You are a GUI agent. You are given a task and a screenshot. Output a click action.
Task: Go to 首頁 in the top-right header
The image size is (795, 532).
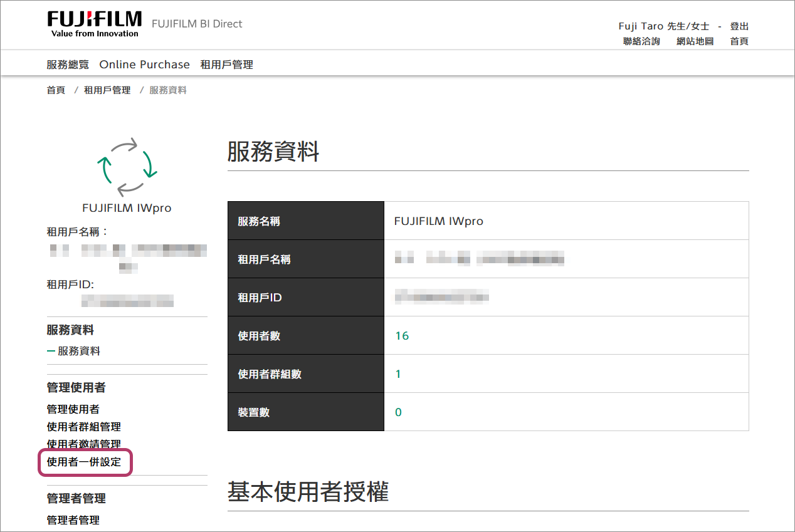click(739, 41)
